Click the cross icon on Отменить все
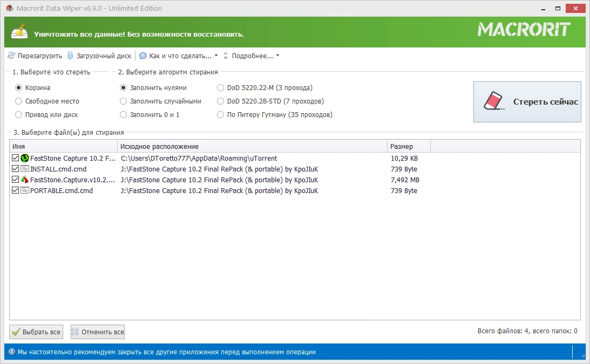590x364 pixels. pos(75,332)
